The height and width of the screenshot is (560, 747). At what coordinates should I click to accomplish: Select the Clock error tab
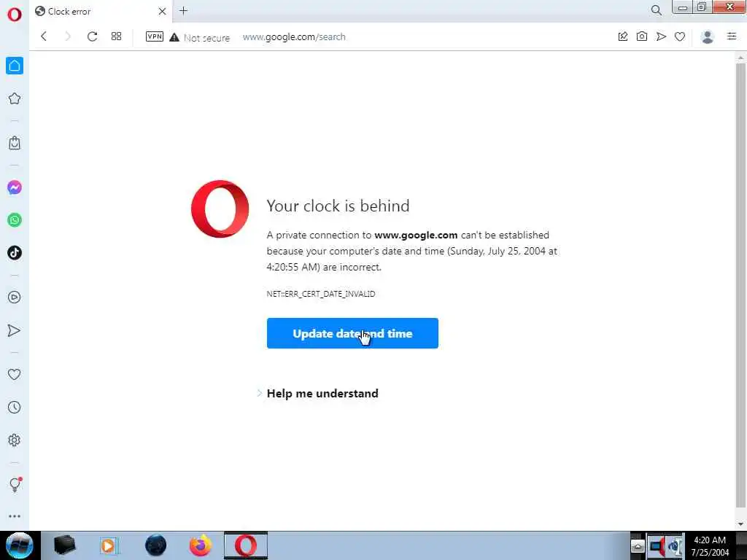101,11
